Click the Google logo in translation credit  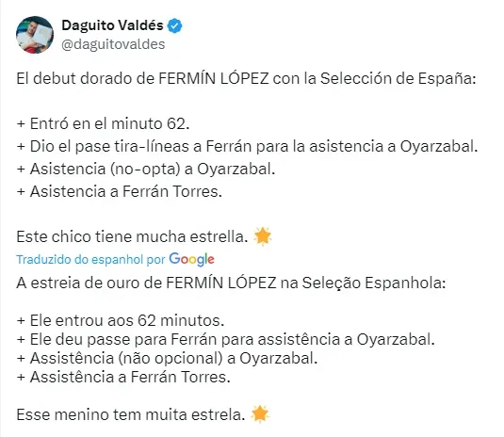191,259
